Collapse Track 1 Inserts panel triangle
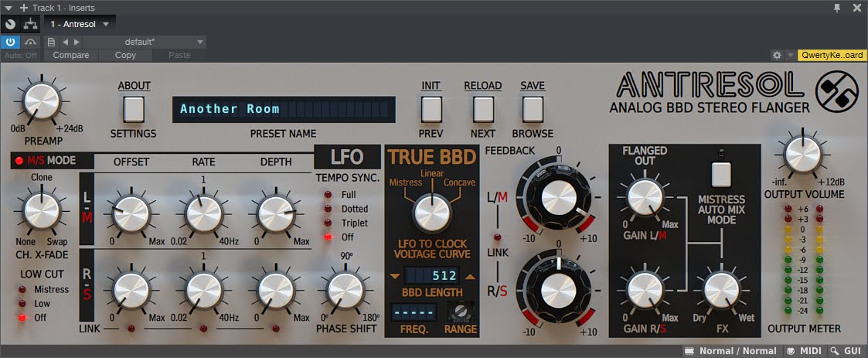The height and width of the screenshot is (358, 868). tap(9, 8)
